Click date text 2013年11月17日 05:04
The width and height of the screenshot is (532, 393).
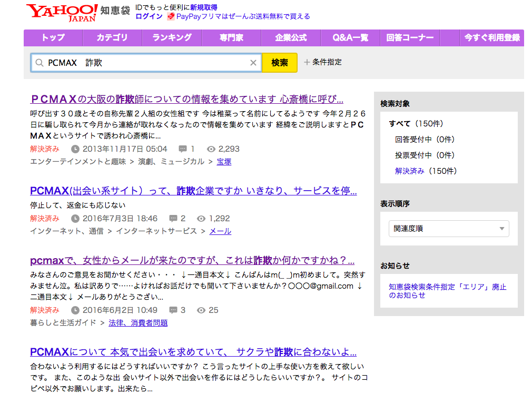pos(125,149)
